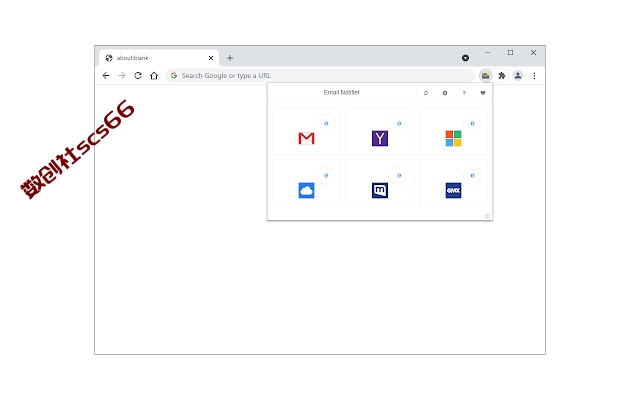Image resolution: width=640 pixels, height=400 pixels.
Task: Go forward to next page
Action: [x=122, y=76]
